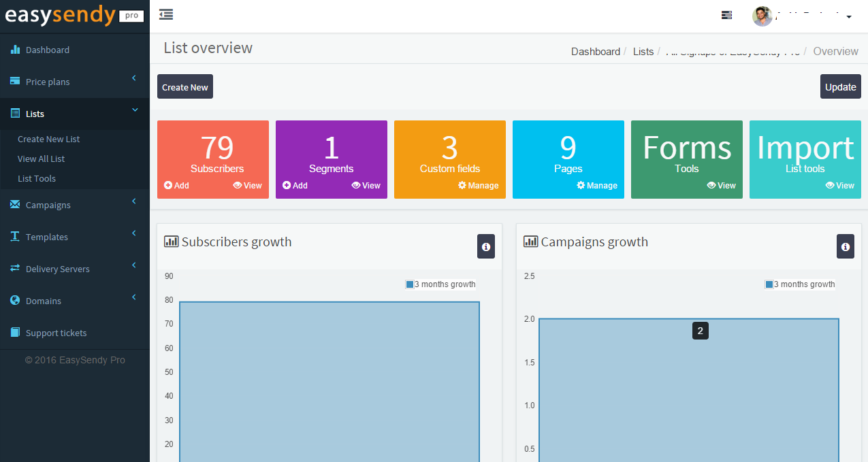
Task: Click the Dashboard bar chart icon in sidebar
Action: click(15, 50)
